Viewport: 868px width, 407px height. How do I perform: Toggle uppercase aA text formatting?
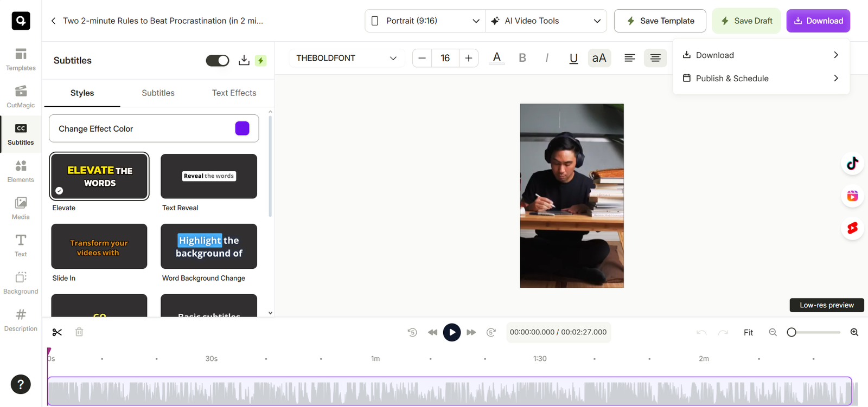pyautogui.click(x=599, y=58)
